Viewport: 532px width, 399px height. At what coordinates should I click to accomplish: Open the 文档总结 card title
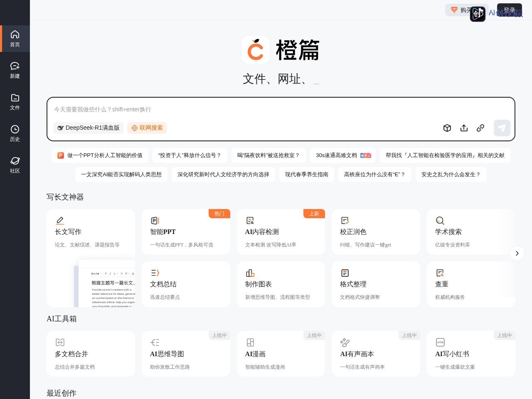point(163,284)
